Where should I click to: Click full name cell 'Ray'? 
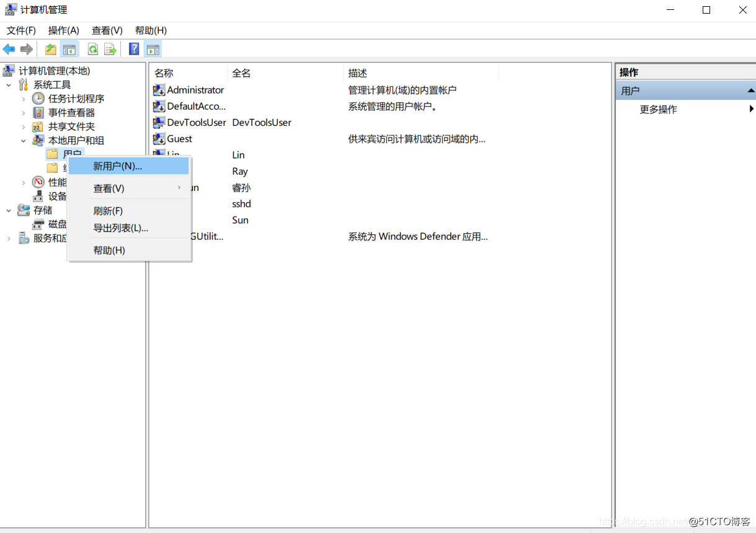[x=240, y=171]
